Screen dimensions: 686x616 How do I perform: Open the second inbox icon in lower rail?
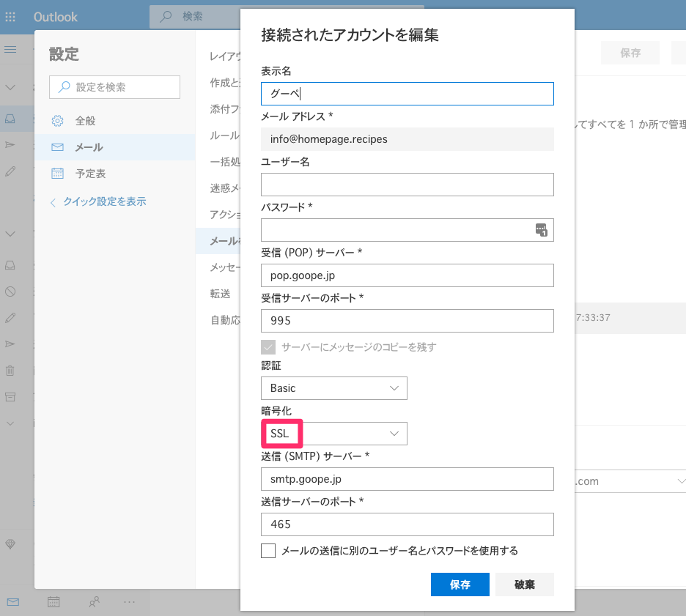(10, 265)
